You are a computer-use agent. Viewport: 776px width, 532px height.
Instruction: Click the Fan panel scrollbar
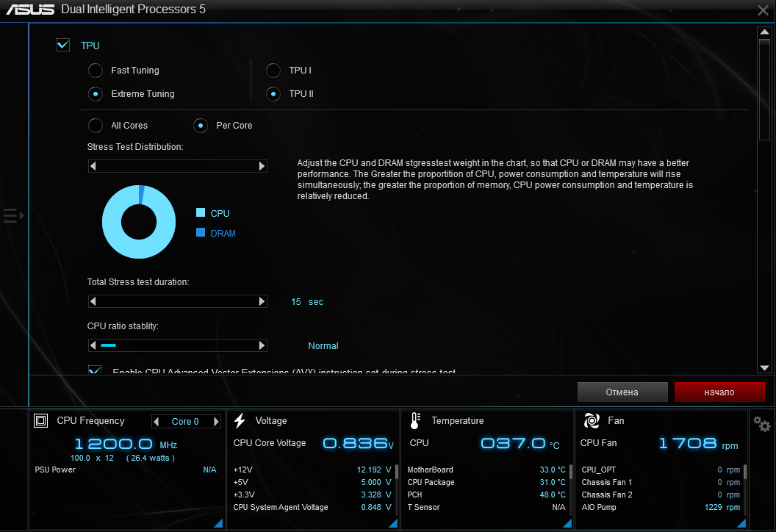(745, 472)
